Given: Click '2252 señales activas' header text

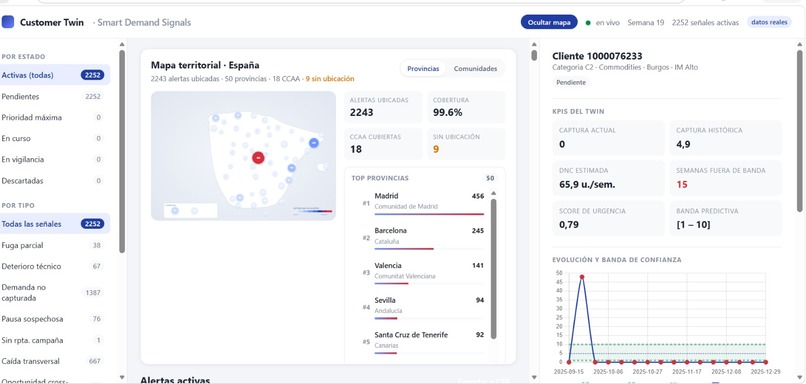Looking at the screenshot, I should click(x=705, y=23).
